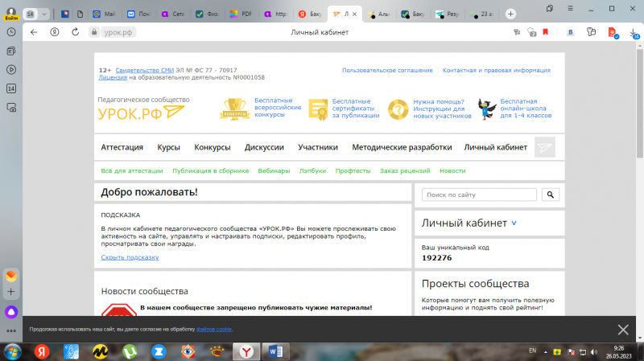Viewport: 644px width, 361px height.
Task: Click the yellow question mark help icon
Action: (x=398, y=109)
